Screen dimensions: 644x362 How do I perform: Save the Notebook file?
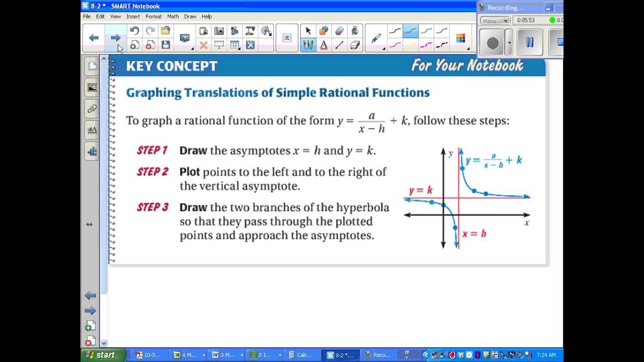pos(166,45)
